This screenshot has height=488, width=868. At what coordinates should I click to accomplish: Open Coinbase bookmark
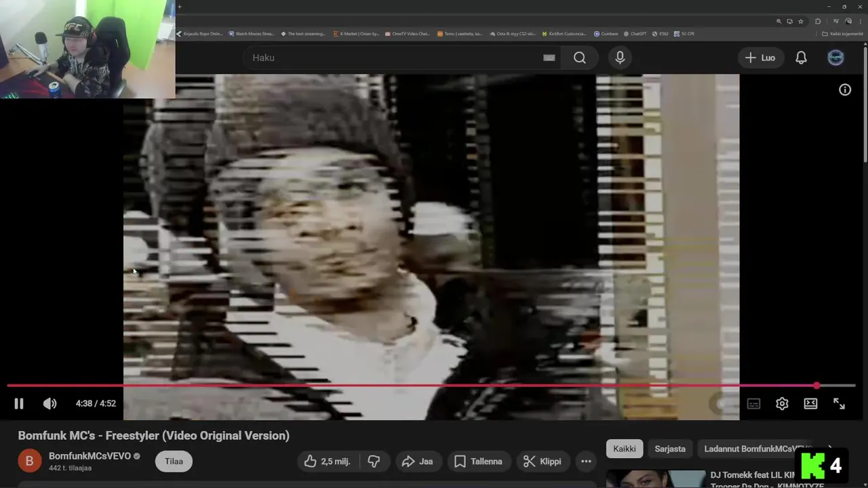click(606, 33)
